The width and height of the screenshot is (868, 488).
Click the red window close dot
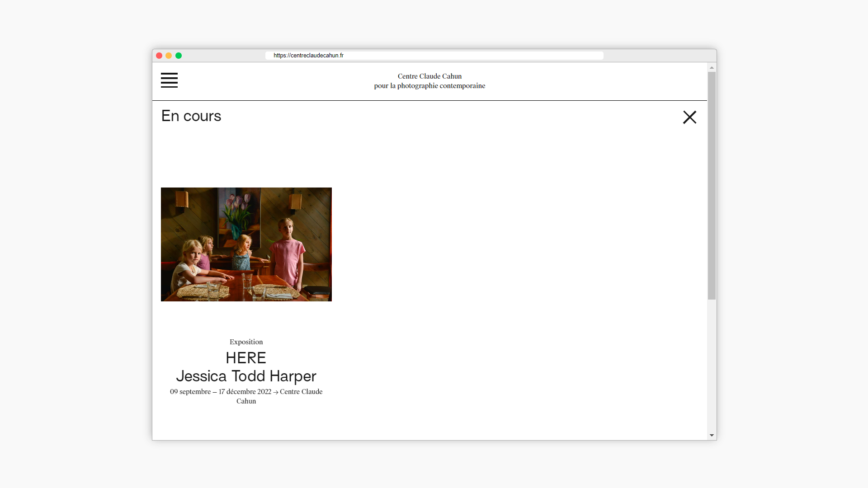coord(159,56)
